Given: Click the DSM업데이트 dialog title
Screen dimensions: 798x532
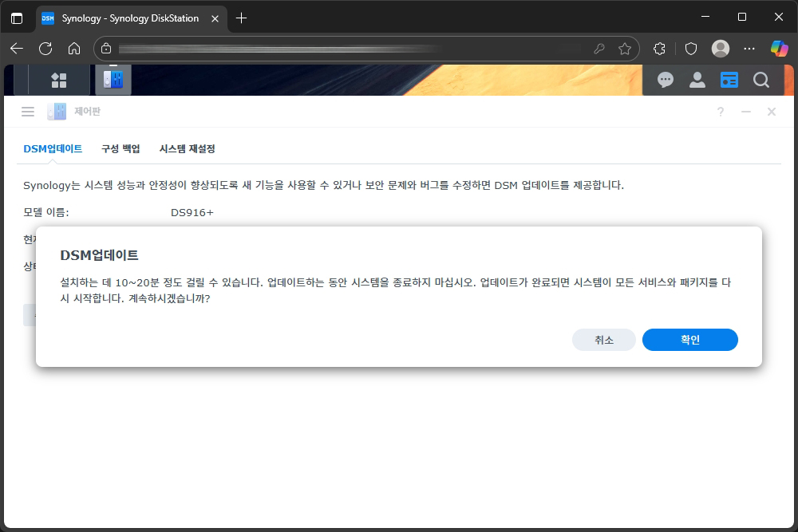Looking at the screenshot, I should 99,255.
